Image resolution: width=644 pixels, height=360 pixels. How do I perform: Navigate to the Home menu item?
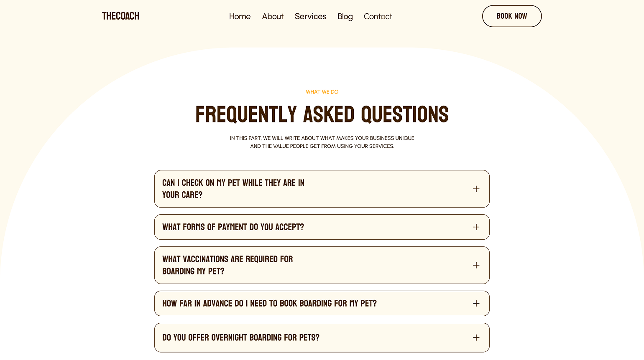click(240, 16)
